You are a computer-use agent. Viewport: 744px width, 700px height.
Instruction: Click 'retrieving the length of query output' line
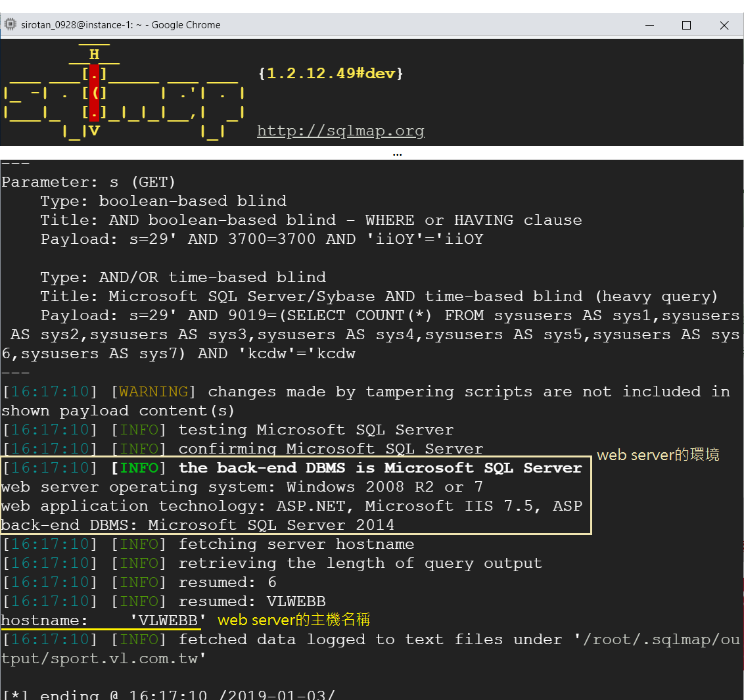(272, 563)
